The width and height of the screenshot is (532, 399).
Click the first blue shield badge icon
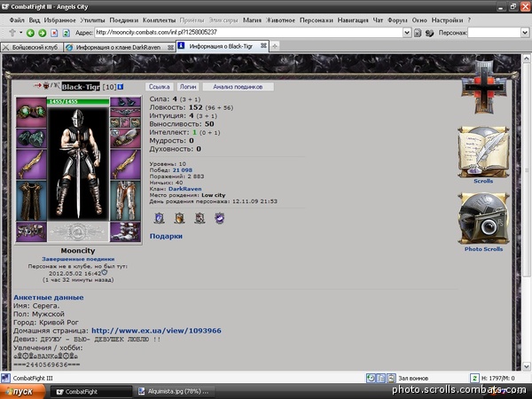pyautogui.click(x=159, y=218)
